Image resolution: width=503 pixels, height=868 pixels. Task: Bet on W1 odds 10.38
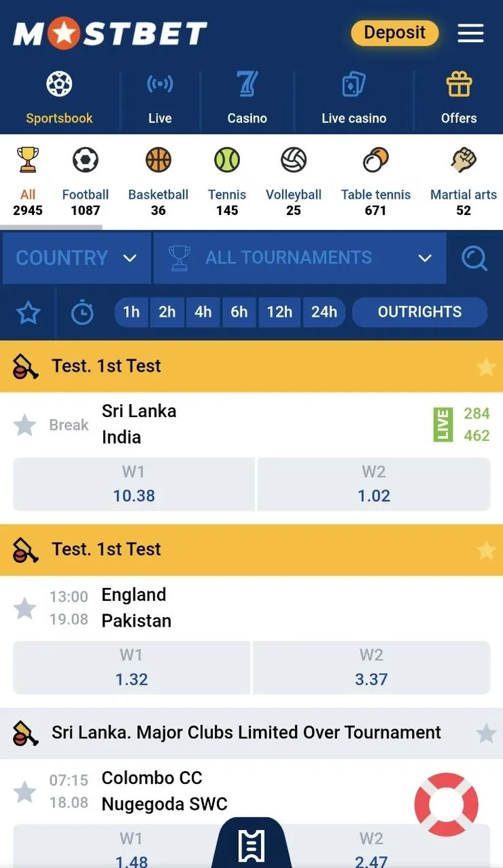point(134,484)
